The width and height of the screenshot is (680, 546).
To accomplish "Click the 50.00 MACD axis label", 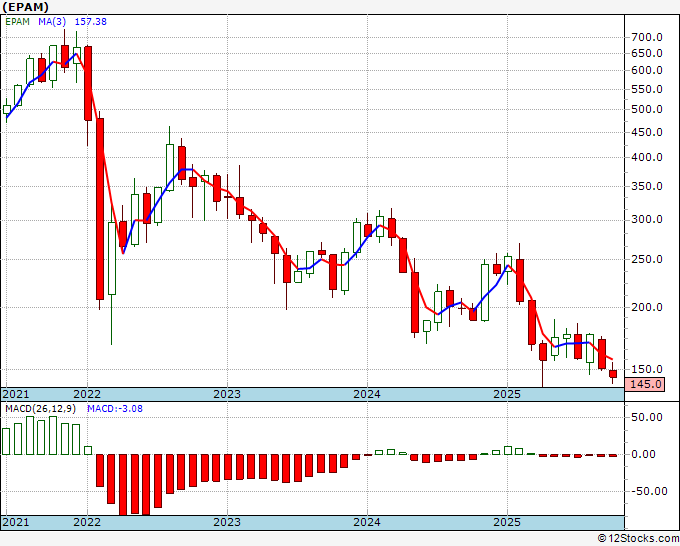I will pyautogui.click(x=649, y=417).
